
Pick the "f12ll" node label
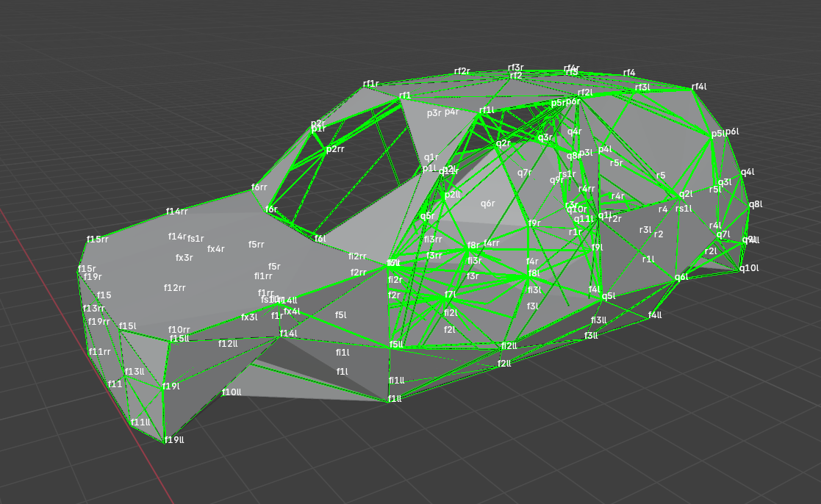[x=228, y=344]
